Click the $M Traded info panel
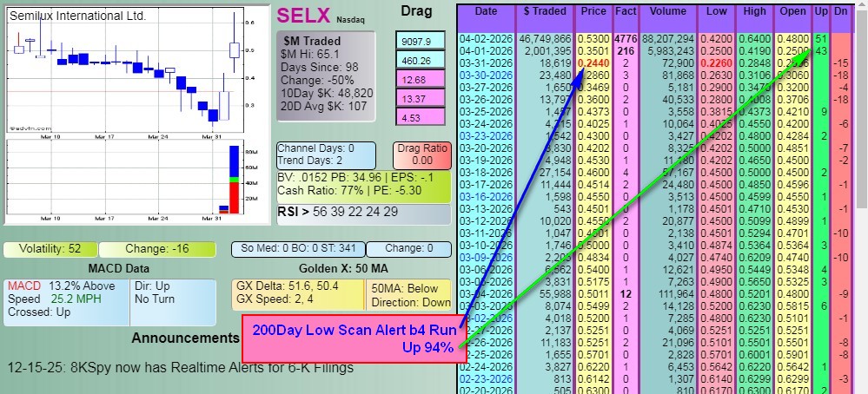 (x=326, y=76)
